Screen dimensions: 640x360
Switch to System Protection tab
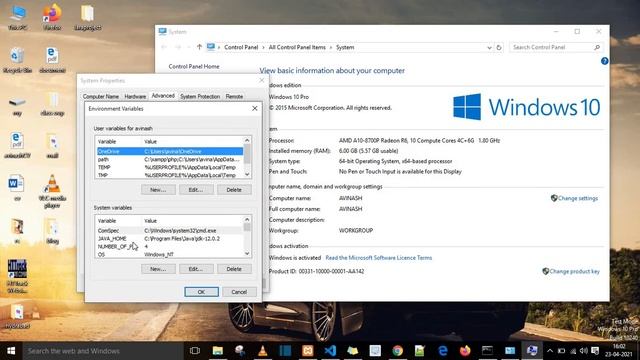click(x=200, y=96)
